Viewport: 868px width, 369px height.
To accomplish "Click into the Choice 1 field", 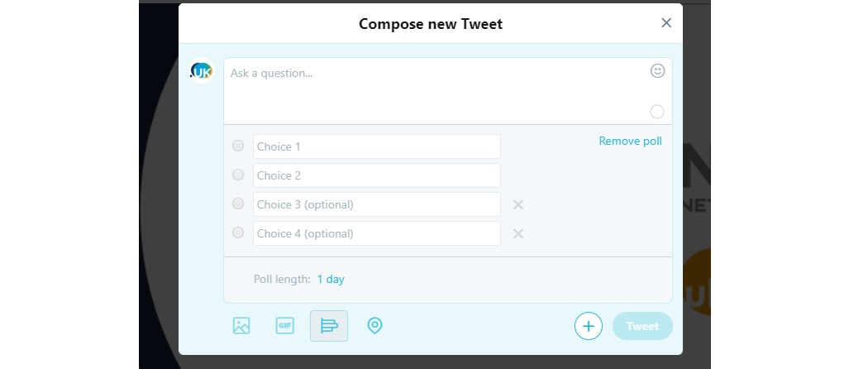I will [x=377, y=146].
